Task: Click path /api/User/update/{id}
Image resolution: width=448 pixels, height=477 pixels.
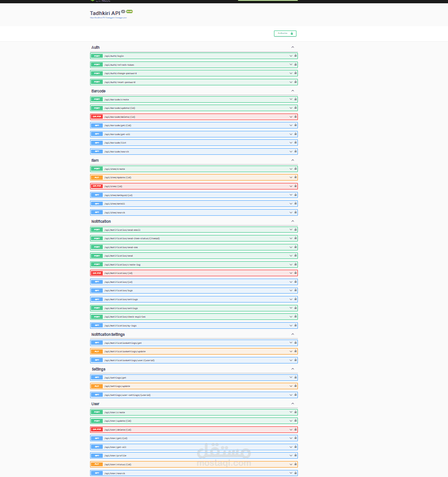Action: [118, 421]
